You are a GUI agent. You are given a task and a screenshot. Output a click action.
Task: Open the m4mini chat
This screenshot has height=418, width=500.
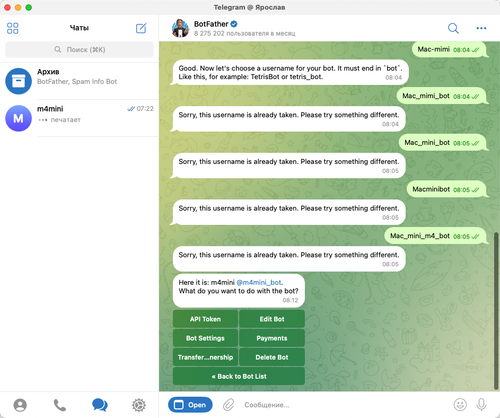79,118
